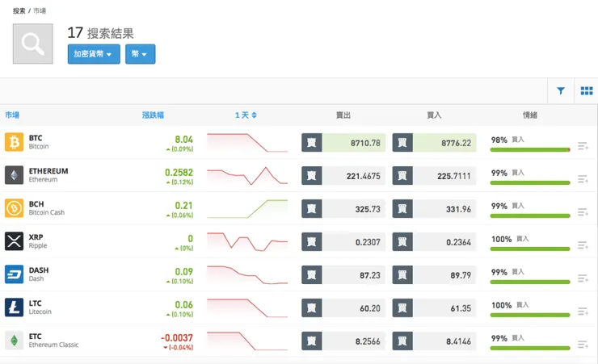Sell ETC at 8.2566
598x364 pixels.
point(343,341)
